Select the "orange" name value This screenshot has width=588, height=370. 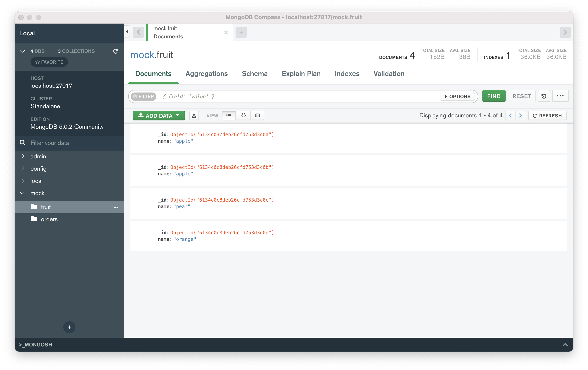pos(185,239)
